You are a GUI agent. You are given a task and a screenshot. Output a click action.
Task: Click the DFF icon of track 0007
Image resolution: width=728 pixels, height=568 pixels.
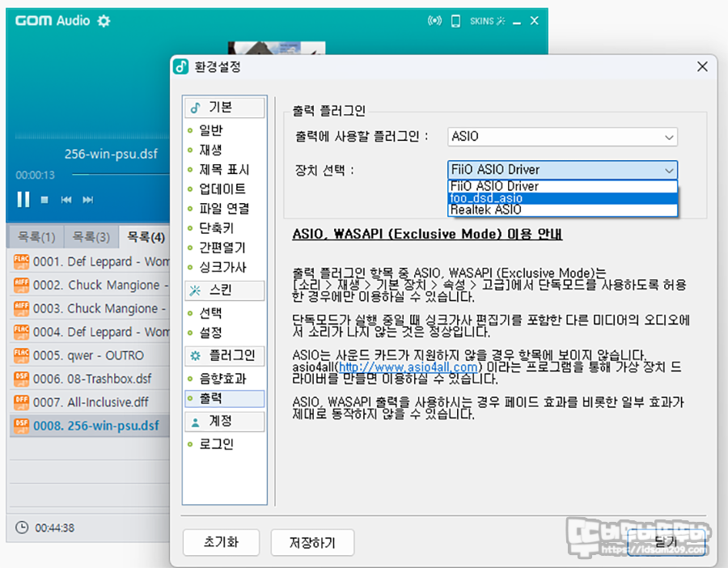tap(21, 402)
